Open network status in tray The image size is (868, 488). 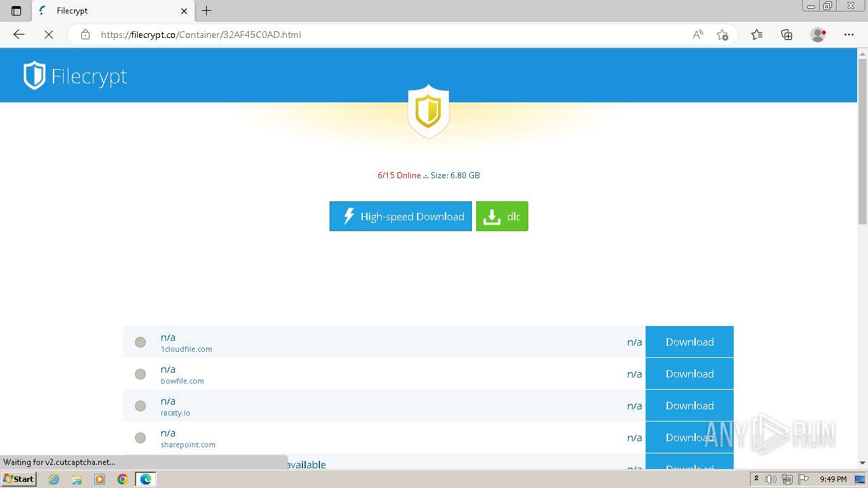pyautogui.click(x=787, y=479)
